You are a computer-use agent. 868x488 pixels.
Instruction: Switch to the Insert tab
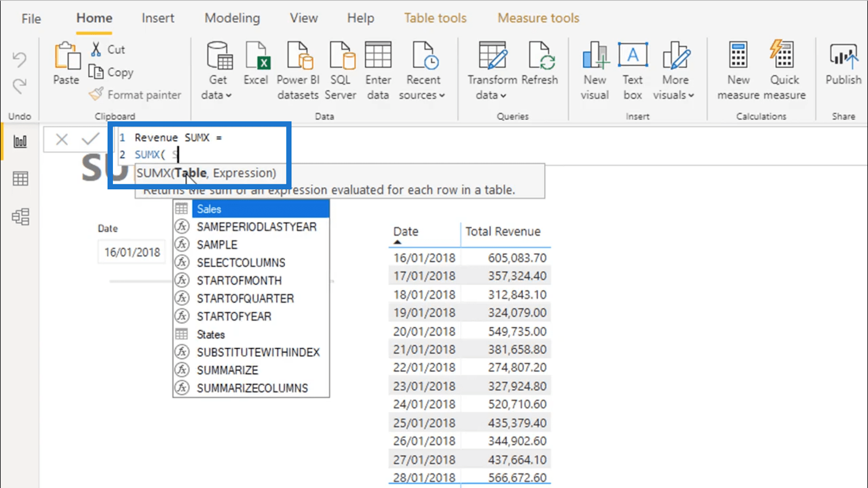point(158,18)
